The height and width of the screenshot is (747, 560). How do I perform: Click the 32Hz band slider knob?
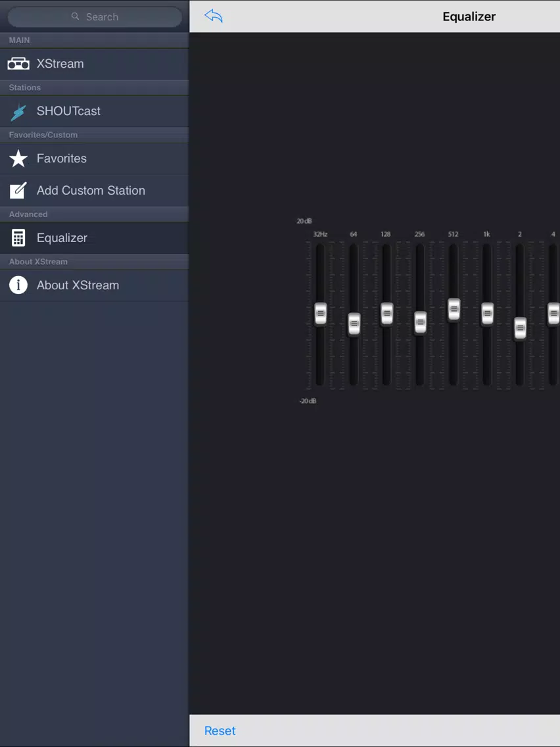pyautogui.click(x=321, y=314)
